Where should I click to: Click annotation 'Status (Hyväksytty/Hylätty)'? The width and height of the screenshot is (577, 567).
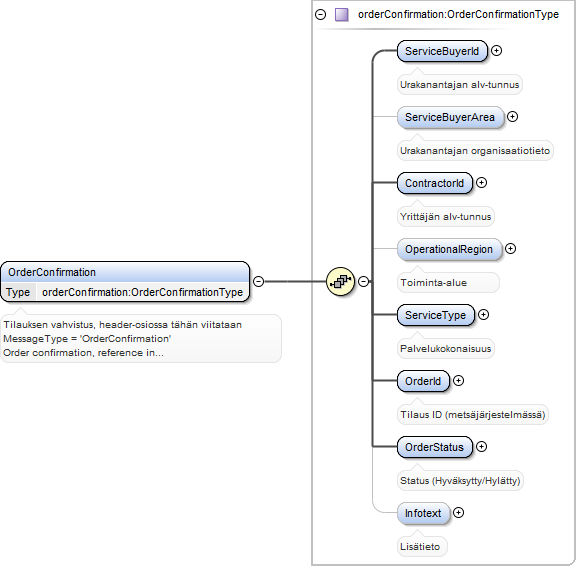coord(460,481)
